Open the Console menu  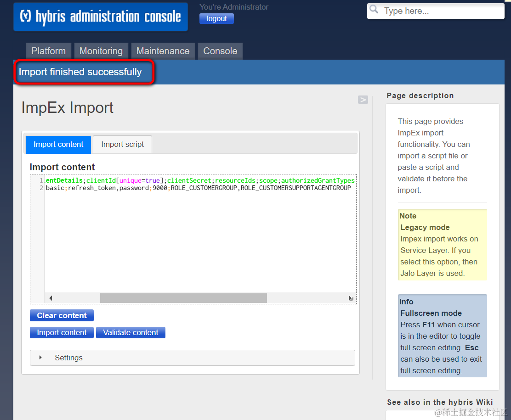(220, 51)
